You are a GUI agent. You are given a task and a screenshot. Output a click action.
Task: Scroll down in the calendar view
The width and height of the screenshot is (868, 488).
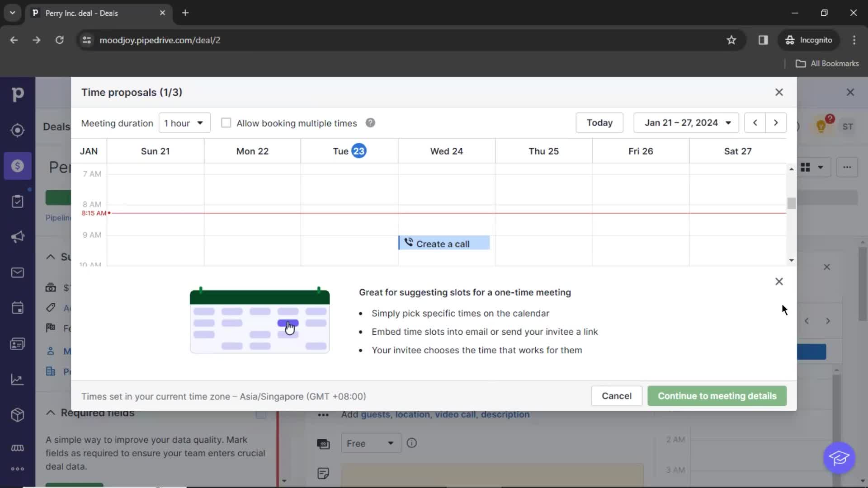791,260
